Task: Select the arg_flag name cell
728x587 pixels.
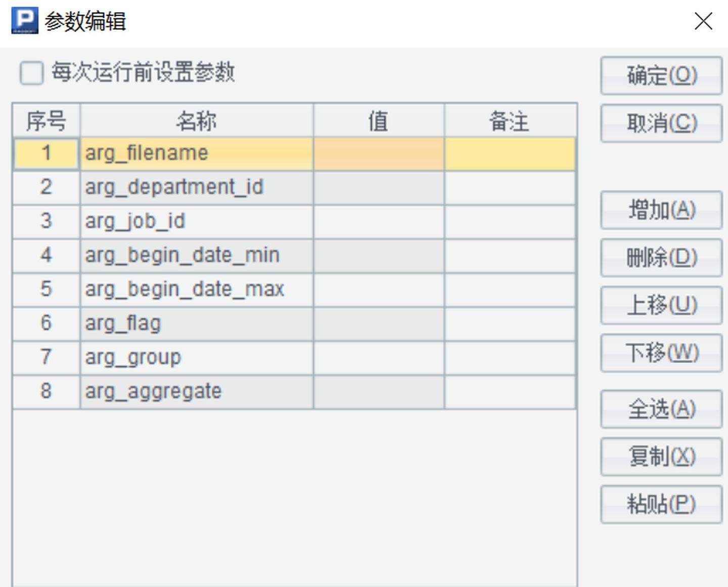Action: (196, 323)
